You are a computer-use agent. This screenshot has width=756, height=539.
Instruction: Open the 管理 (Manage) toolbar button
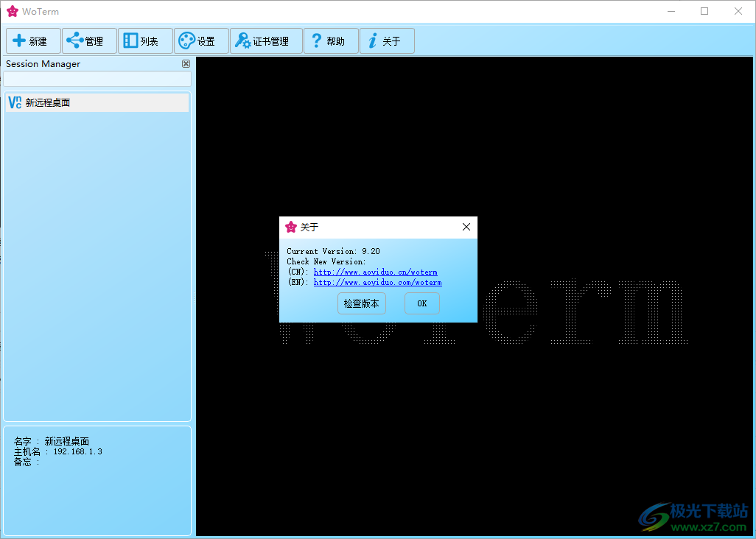coord(89,41)
